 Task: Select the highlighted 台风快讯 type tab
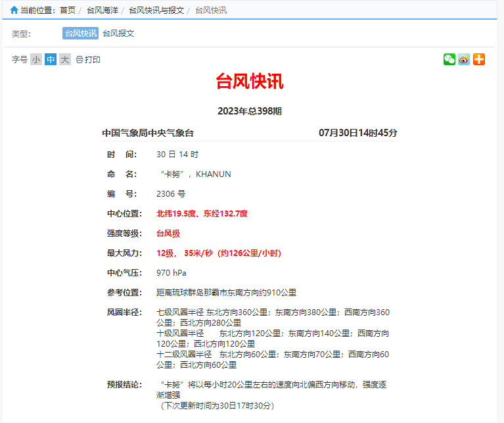pyautogui.click(x=80, y=34)
